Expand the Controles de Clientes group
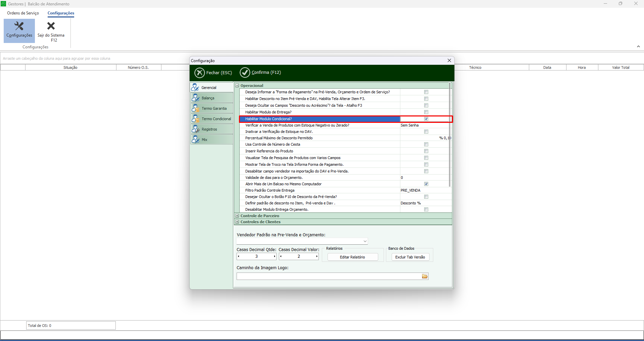 pos(237,222)
